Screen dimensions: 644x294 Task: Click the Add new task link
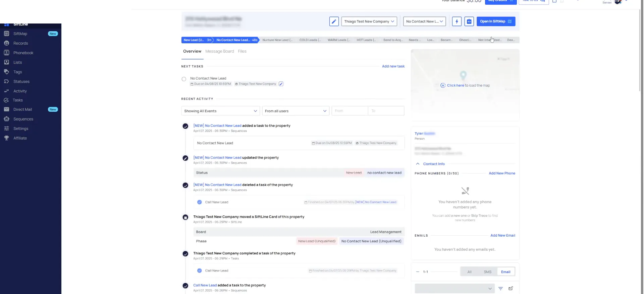[393, 66]
